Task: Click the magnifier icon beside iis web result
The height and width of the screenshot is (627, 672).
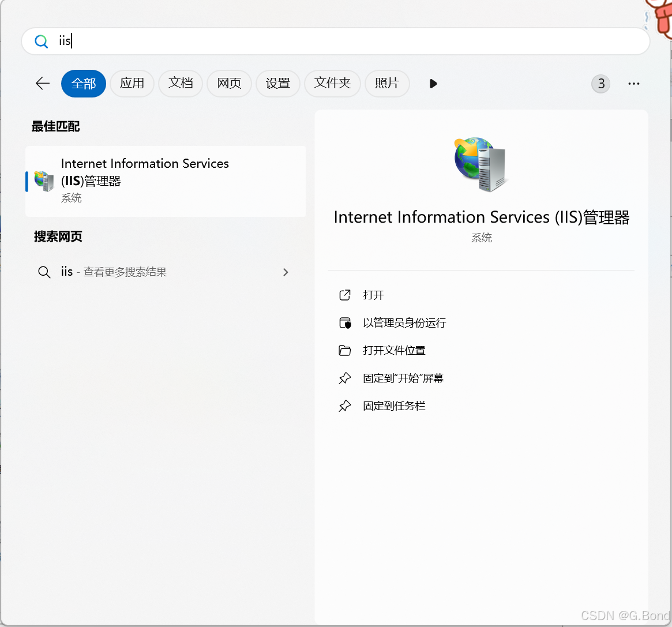Action: point(44,272)
